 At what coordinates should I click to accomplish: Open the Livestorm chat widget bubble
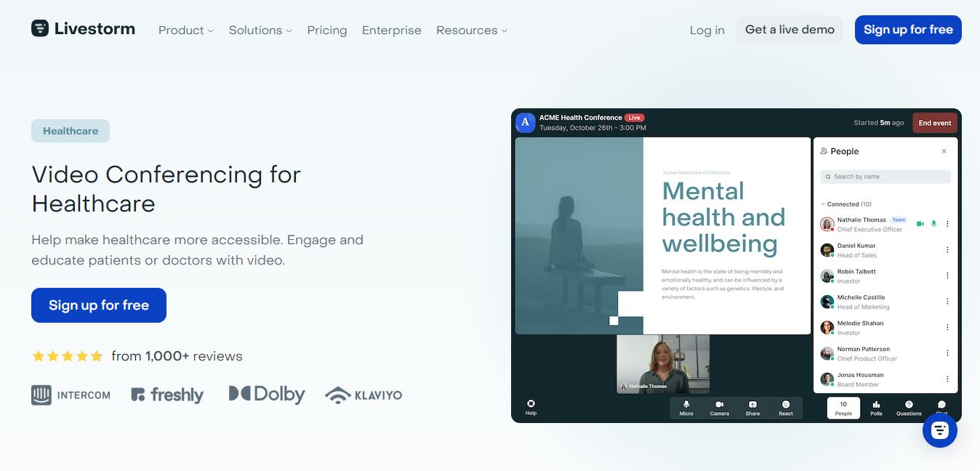940,430
